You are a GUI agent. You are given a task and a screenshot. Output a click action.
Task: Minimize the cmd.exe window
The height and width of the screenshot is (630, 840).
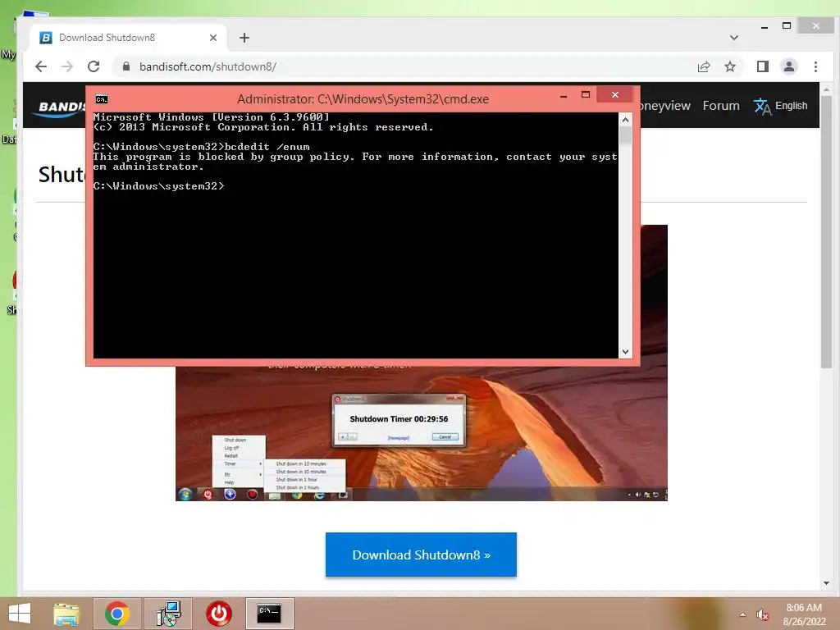(x=564, y=95)
